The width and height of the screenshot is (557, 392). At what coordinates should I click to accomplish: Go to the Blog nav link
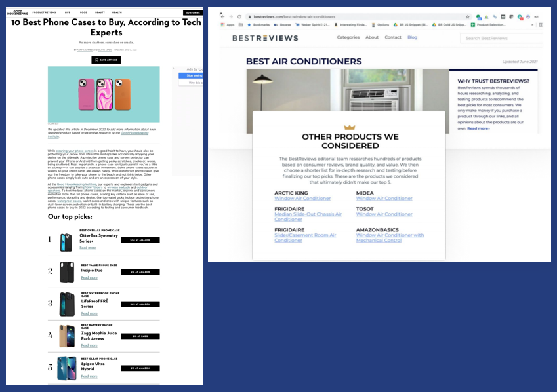point(412,37)
